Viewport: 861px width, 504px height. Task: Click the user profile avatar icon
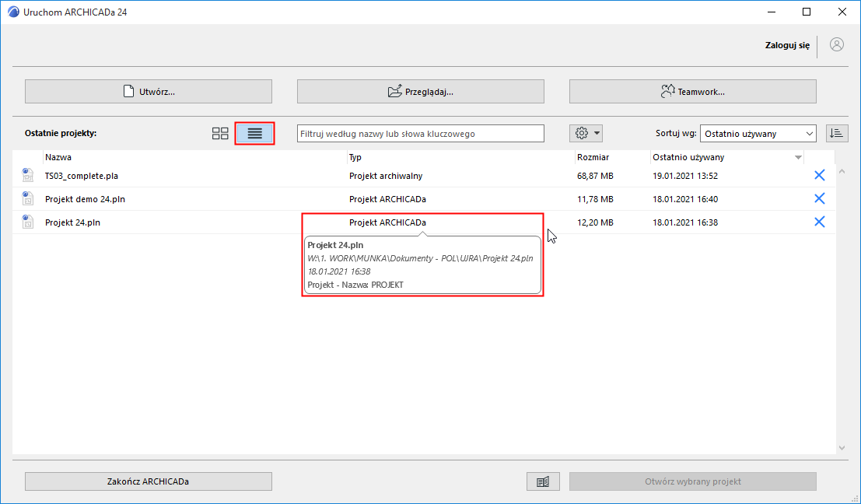coord(837,45)
